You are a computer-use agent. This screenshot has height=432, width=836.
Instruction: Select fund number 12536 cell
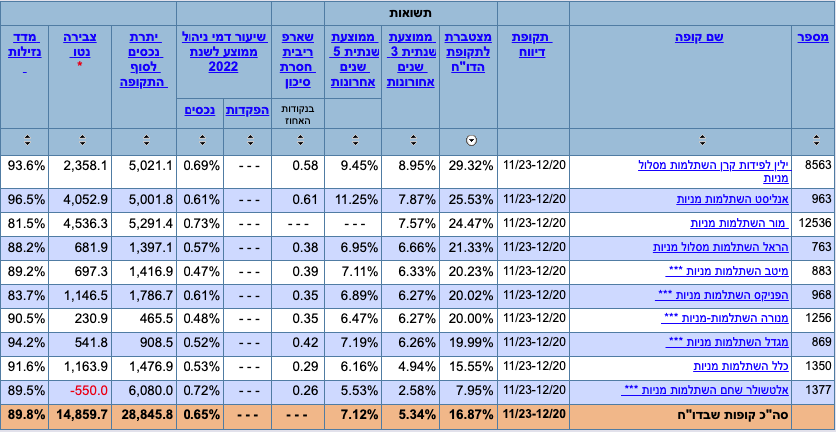click(813, 224)
